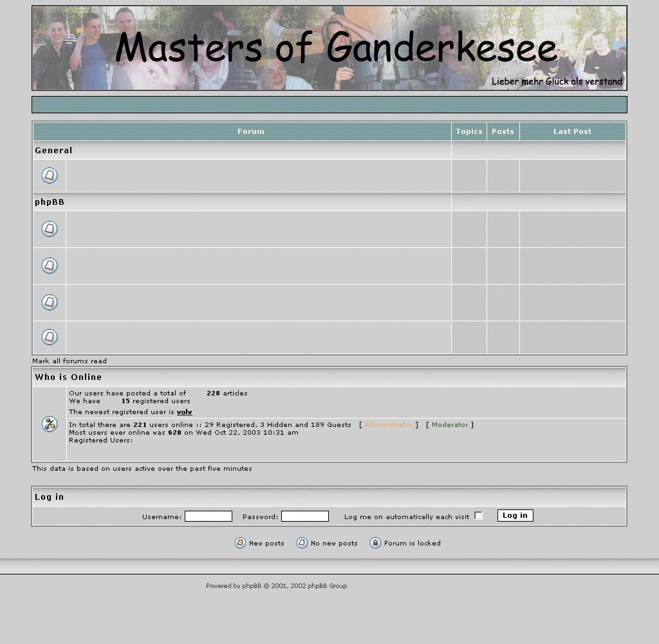Click the fourth forum icon under phpBB
Image resolution: width=659 pixels, height=644 pixels.
pos(50,337)
